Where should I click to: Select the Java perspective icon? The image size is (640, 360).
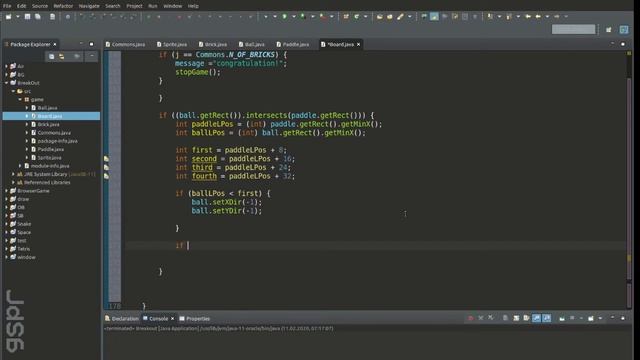[x=624, y=29]
